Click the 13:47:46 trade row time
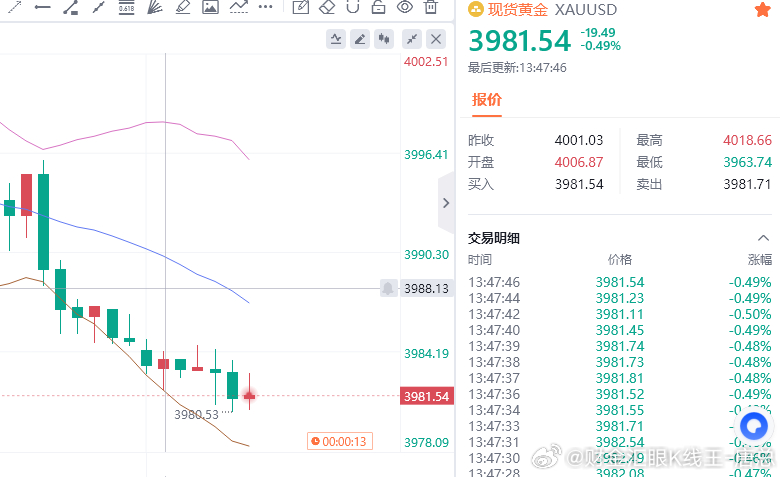Screen dimensions: 784x477 [x=494, y=282]
